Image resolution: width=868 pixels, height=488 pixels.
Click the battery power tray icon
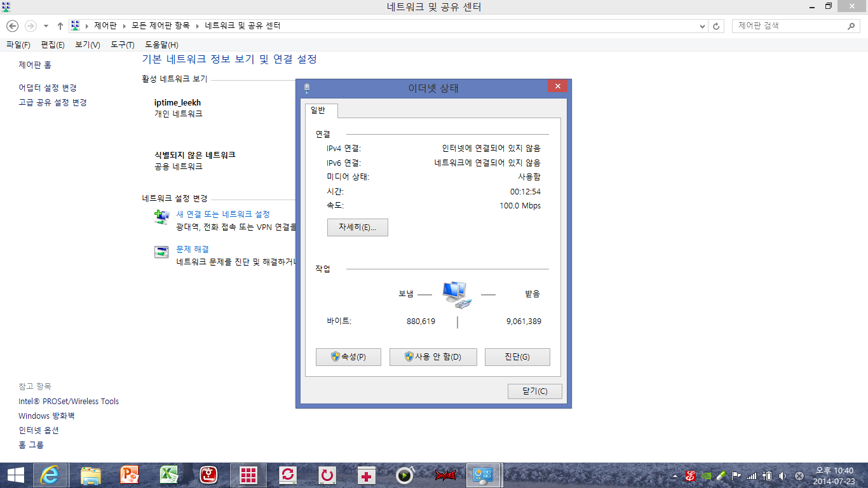(767, 475)
